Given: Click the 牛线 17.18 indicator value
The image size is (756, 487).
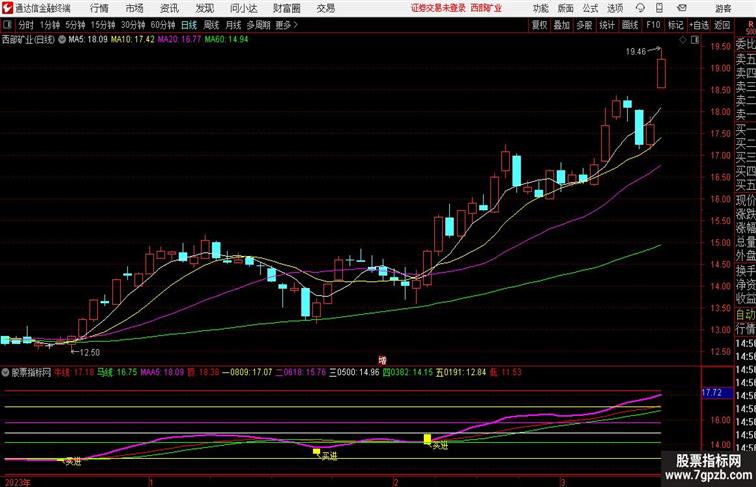Looking at the screenshot, I should 74,372.
